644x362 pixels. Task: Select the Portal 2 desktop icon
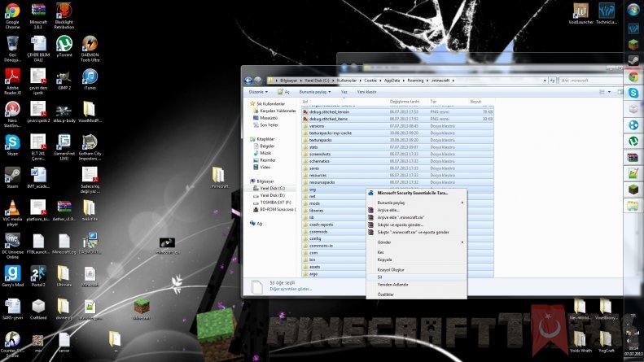click(x=38, y=277)
